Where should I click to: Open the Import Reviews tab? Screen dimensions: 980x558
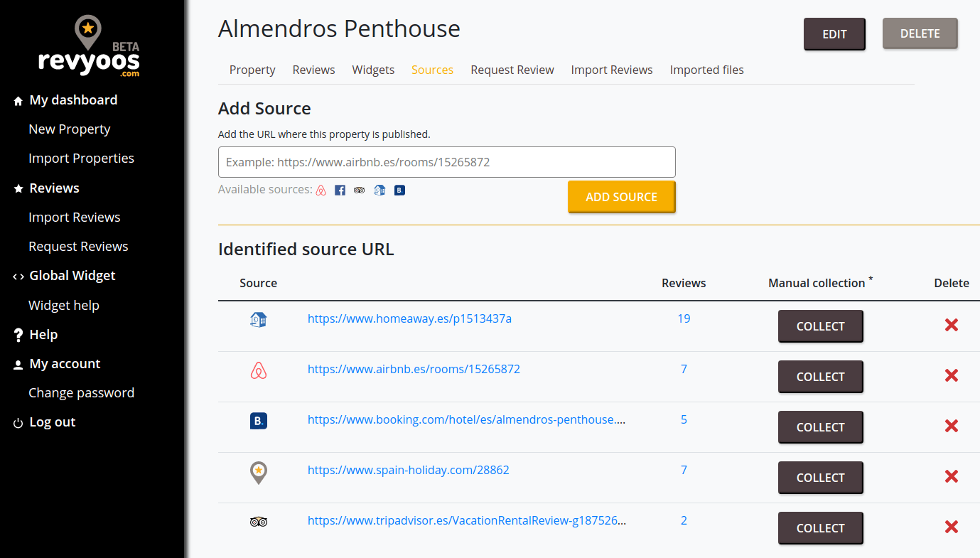coord(611,70)
